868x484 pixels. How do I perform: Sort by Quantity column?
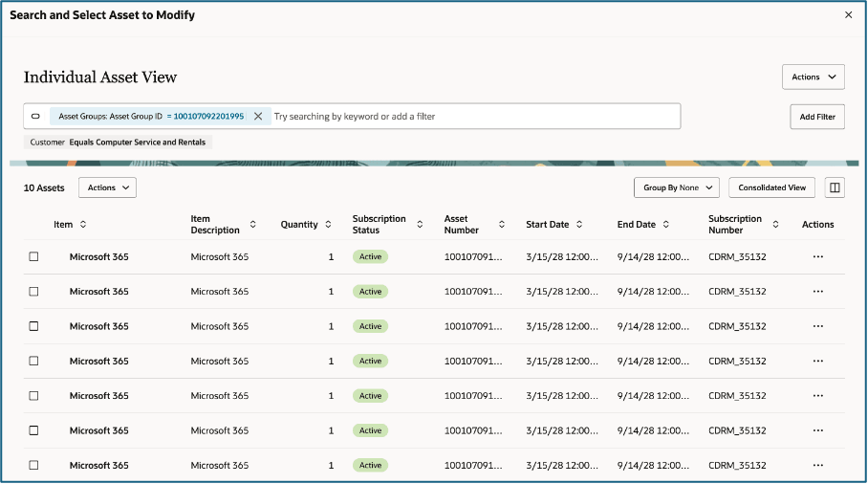[x=328, y=224]
